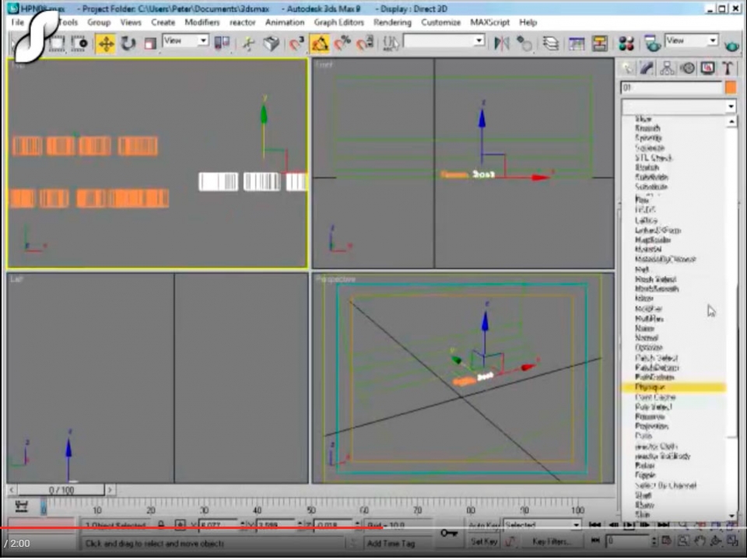
Task: Open the Graph Editors menu
Action: pos(338,23)
